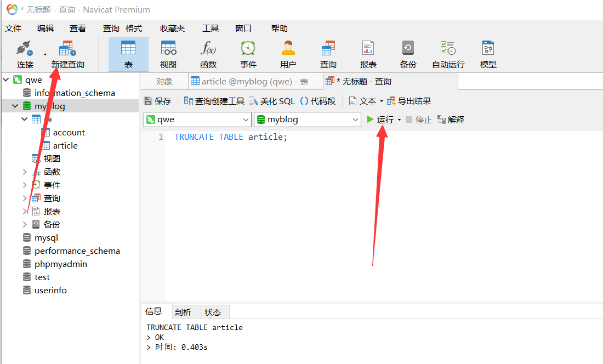Expand the 查询 tree node
Viewport: 603px width, 364px height.
click(x=24, y=198)
